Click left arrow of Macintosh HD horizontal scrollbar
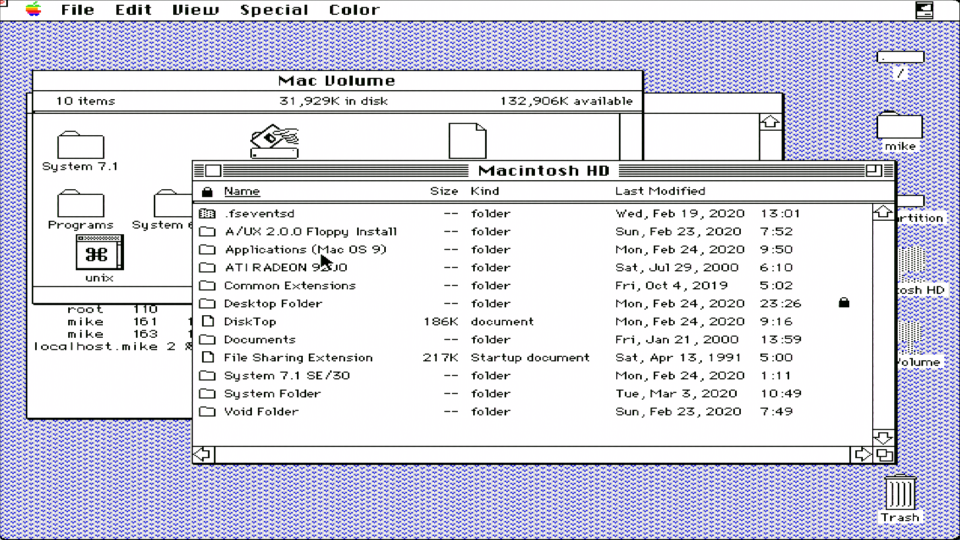This screenshot has height=540, width=960. tap(203, 454)
